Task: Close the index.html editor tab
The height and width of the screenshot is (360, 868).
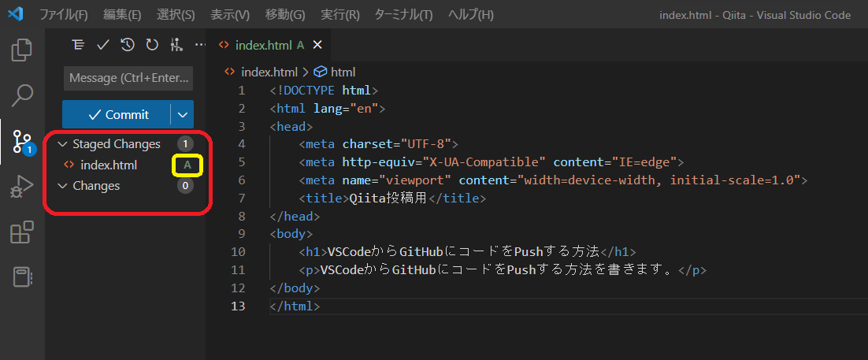Action: (317, 45)
